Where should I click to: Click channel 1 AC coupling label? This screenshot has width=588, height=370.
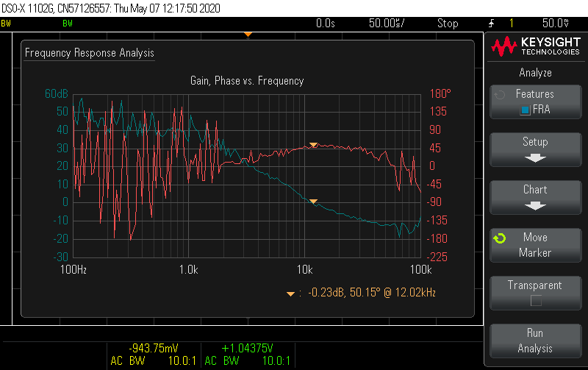pos(117,361)
